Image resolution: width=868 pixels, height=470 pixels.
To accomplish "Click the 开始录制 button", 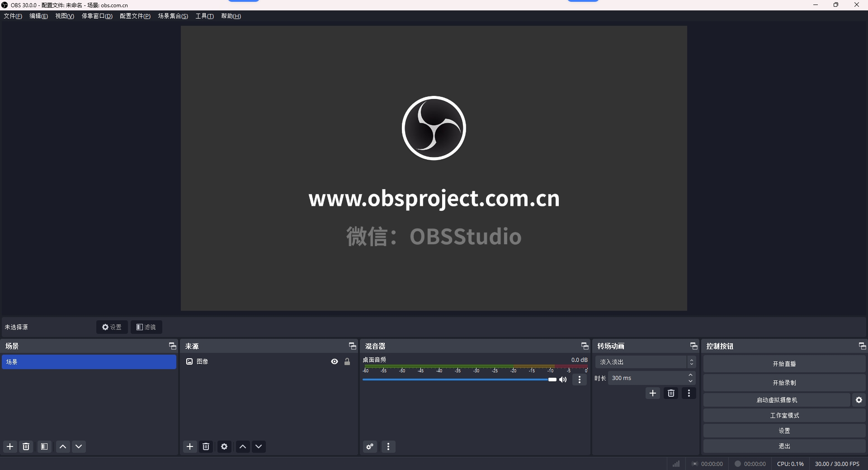I will [x=784, y=382].
